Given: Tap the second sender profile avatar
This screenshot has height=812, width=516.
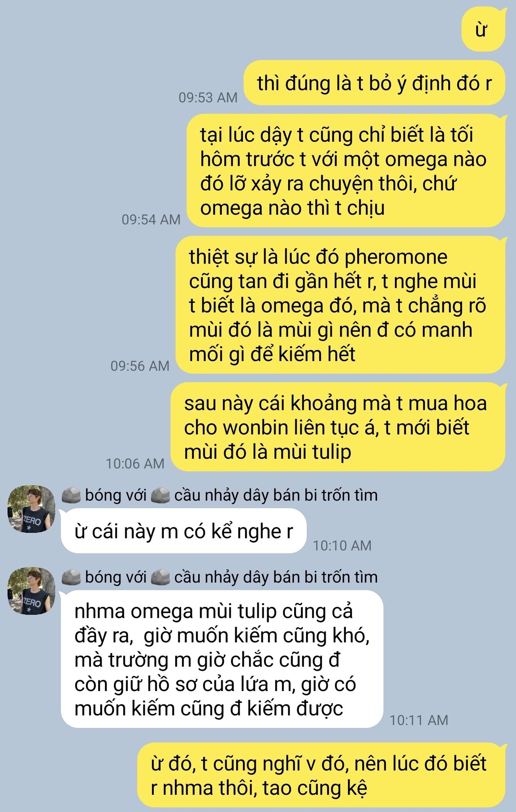Looking at the screenshot, I should (x=31, y=591).
